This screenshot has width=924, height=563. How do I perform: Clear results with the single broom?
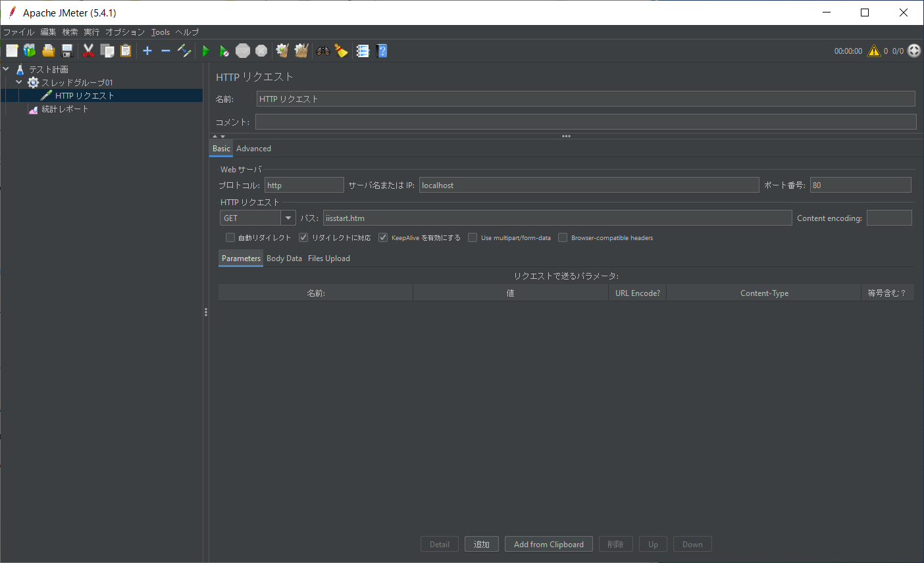282,51
